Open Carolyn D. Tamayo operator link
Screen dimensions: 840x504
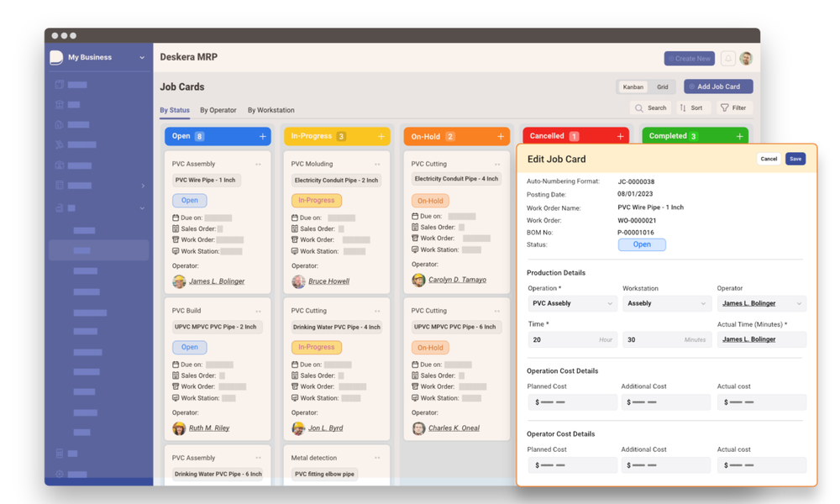(458, 280)
